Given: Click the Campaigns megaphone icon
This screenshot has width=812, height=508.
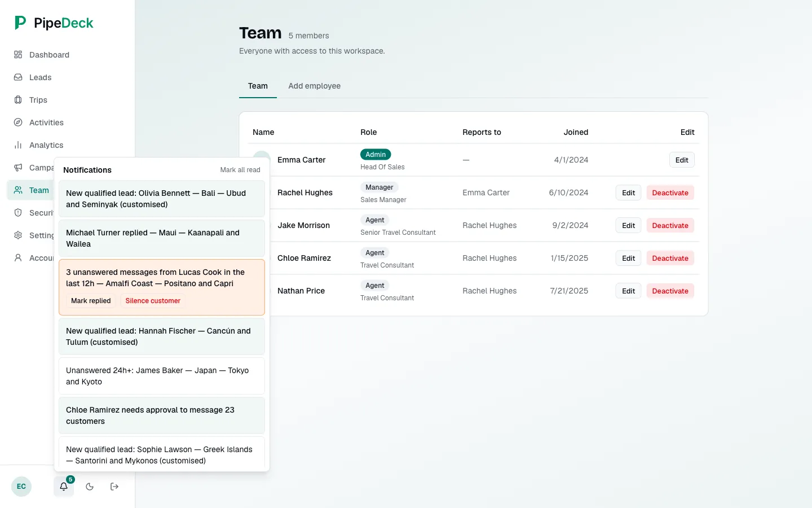Looking at the screenshot, I should tap(18, 168).
